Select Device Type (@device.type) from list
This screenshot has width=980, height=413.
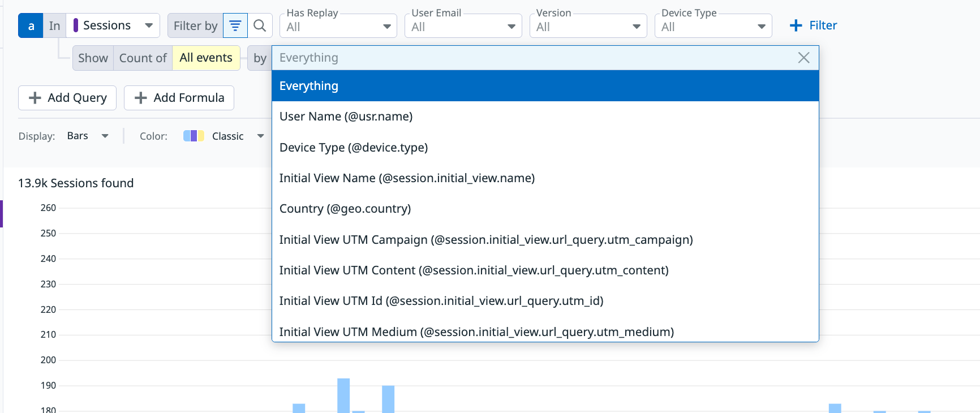coord(354,148)
